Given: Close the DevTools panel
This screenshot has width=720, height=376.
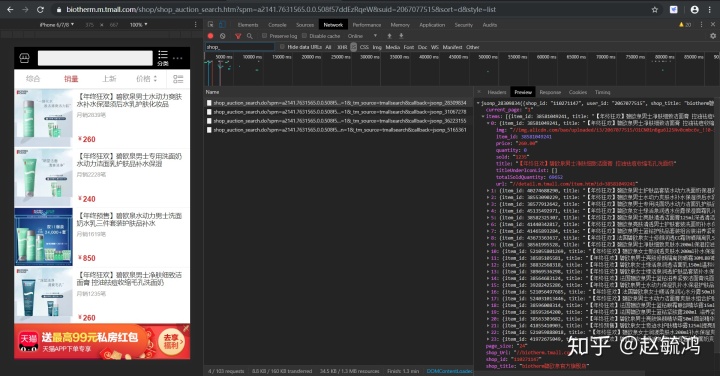Looking at the screenshot, I should coord(713,24).
